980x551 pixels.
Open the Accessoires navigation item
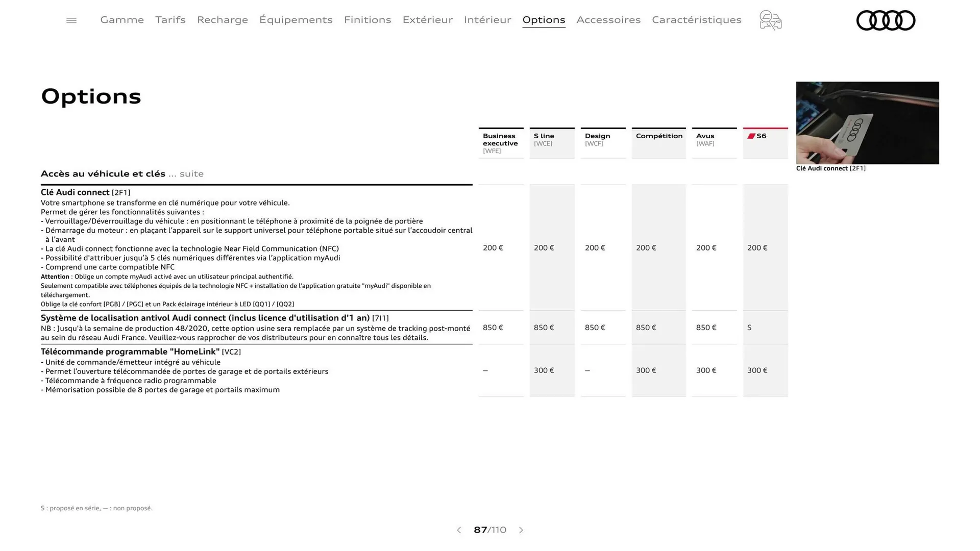pyautogui.click(x=608, y=20)
